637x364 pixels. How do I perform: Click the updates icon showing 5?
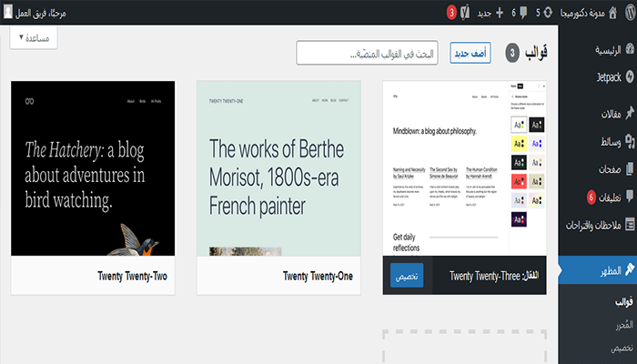coord(546,13)
